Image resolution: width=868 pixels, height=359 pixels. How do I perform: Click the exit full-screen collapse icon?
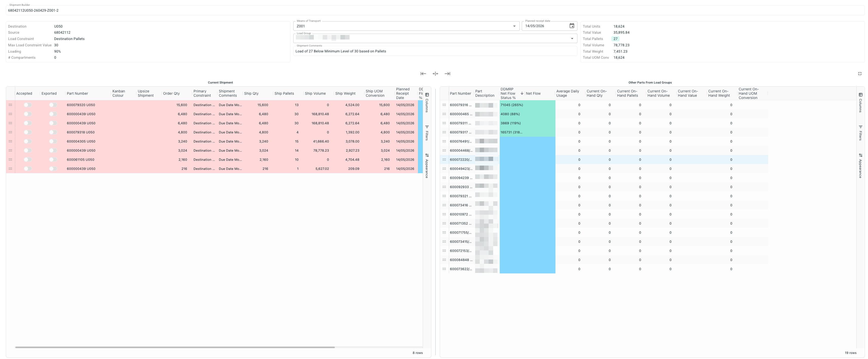pos(860,74)
